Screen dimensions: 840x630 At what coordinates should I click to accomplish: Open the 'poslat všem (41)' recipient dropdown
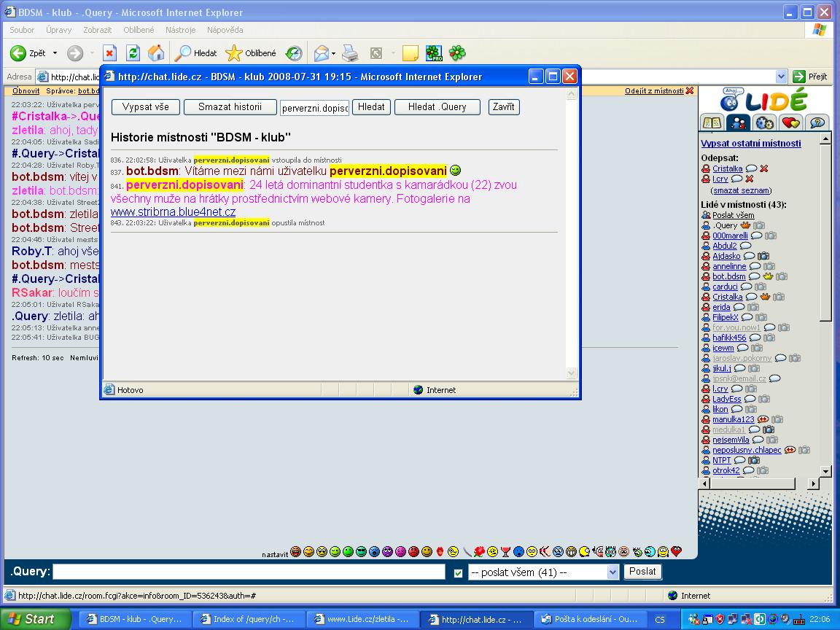[543, 572]
